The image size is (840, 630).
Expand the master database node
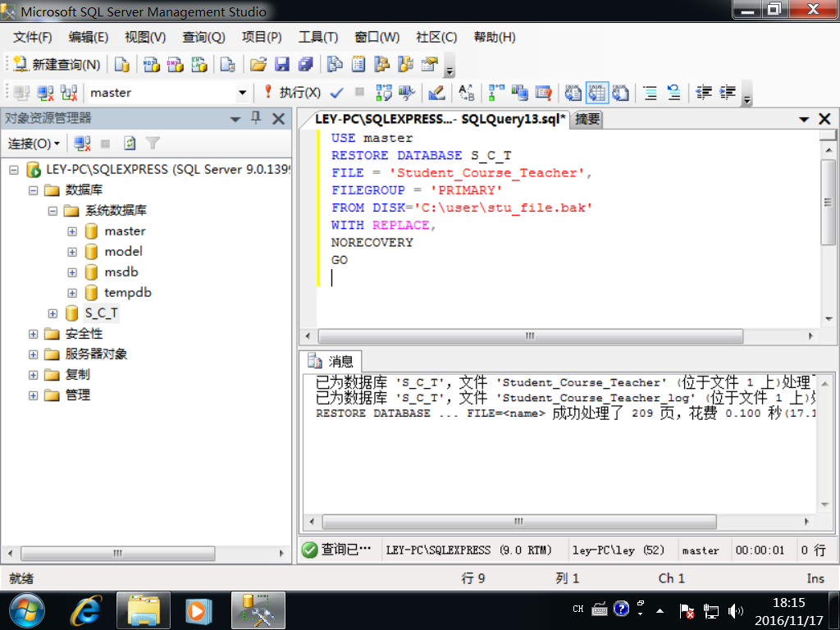pyautogui.click(x=72, y=231)
